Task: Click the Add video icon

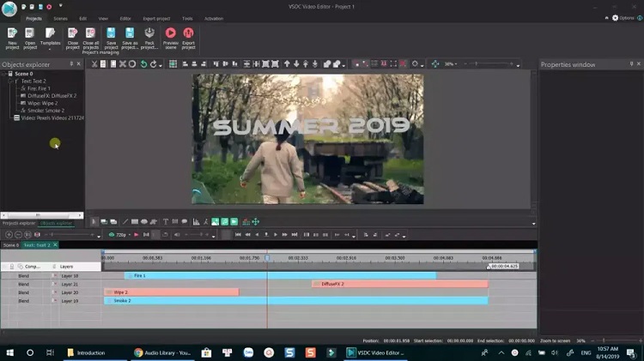Action: (234, 222)
